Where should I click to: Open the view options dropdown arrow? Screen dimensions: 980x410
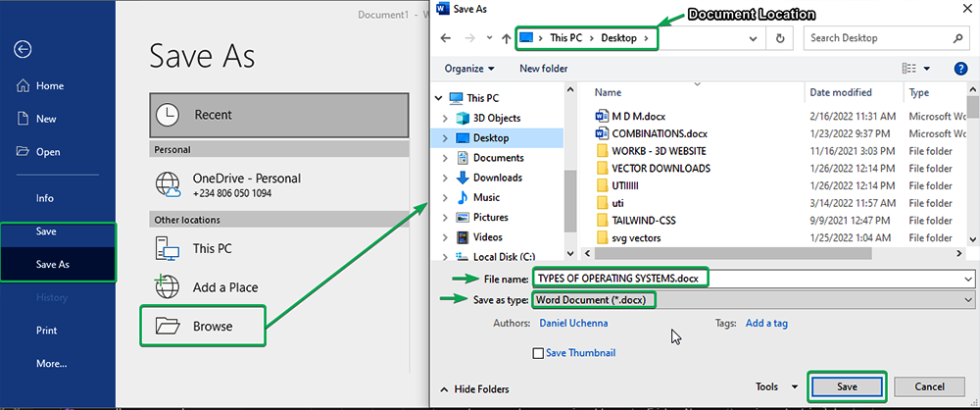927,69
